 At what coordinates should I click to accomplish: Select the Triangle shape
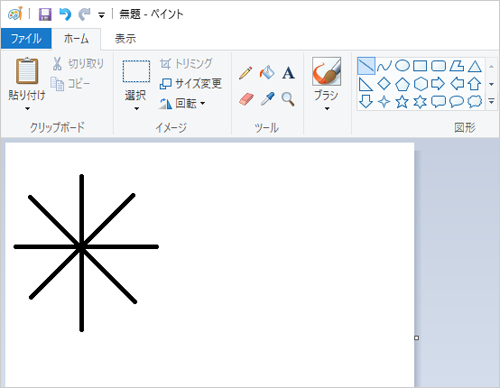point(475,66)
